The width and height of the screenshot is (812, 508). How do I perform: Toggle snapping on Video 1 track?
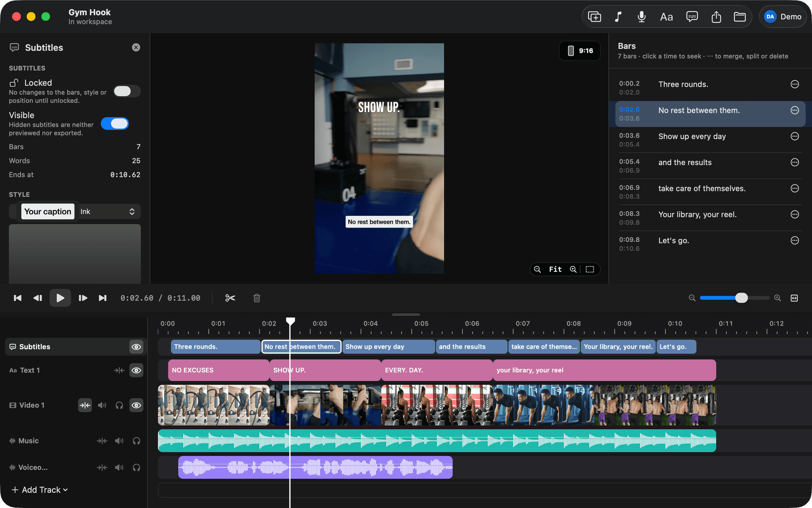(85, 405)
